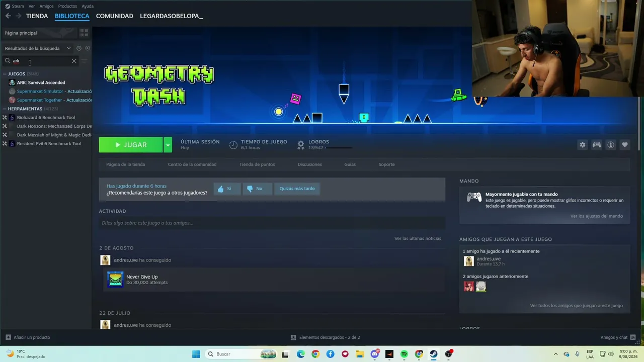Open Soporte link
Viewport: 644px width, 362px height.
(x=386, y=164)
